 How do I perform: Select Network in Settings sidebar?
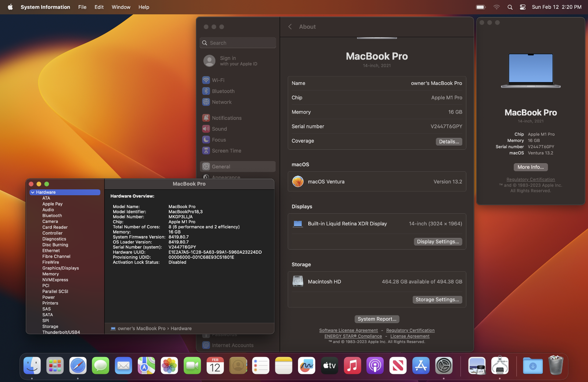[x=238, y=102]
